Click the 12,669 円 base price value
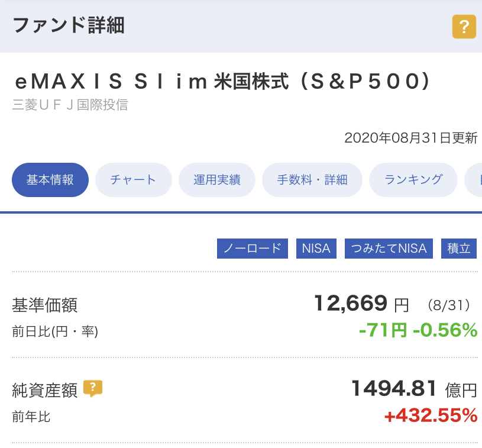This screenshot has height=448, width=482. [361, 304]
